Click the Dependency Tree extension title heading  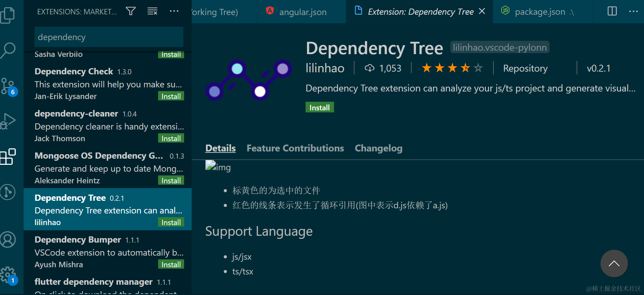[x=374, y=48]
